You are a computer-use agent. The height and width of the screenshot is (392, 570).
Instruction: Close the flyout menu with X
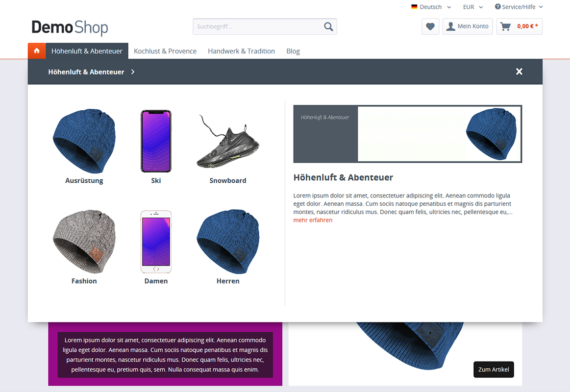pos(519,72)
